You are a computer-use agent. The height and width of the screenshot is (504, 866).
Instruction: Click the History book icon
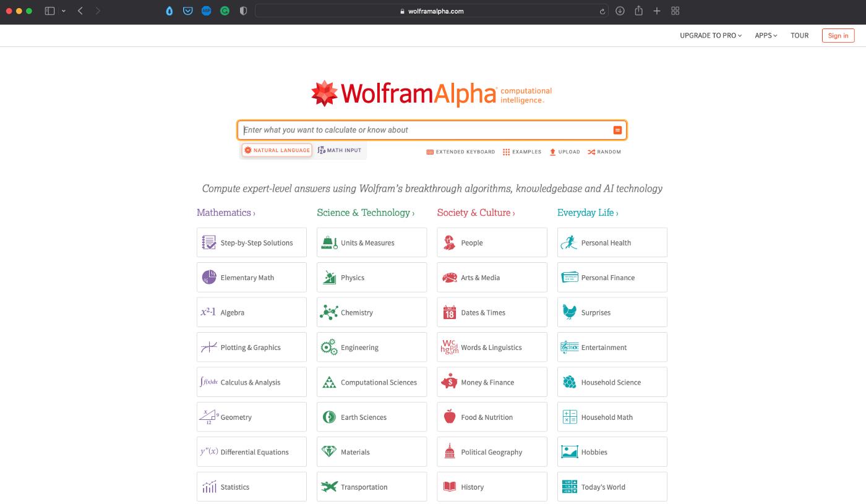[x=450, y=487]
